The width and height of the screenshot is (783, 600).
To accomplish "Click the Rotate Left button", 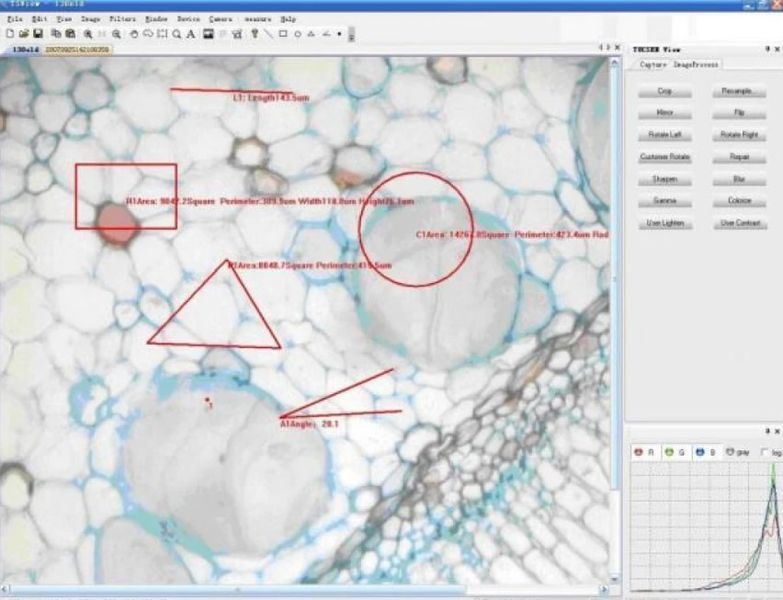I will [665, 135].
